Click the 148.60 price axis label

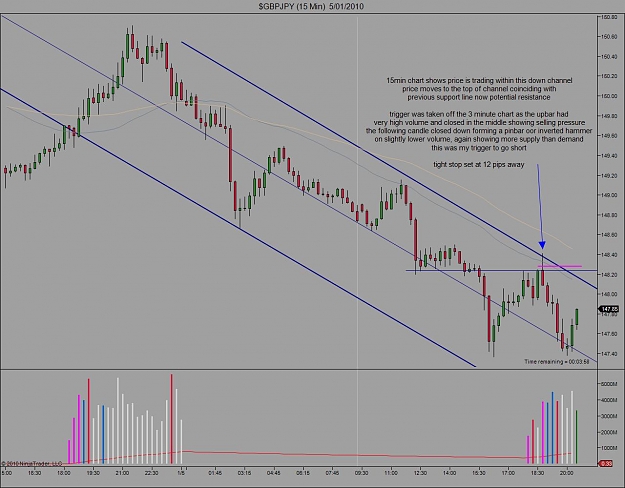click(x=609, y=235)
